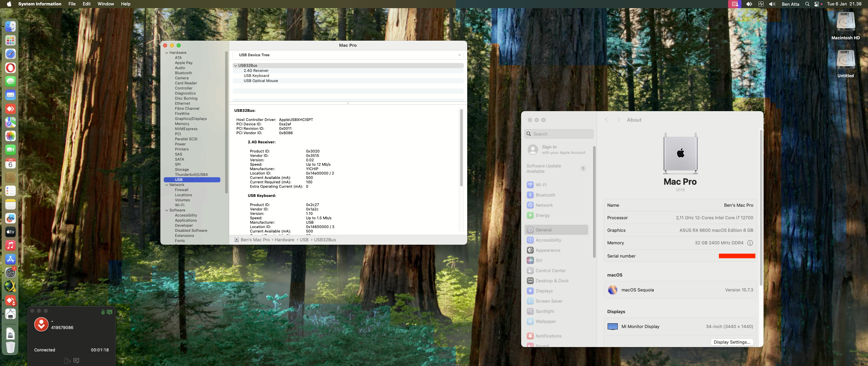
Task: Toggle sort order of USB Device Tree
Action: (x=459, y=55)
